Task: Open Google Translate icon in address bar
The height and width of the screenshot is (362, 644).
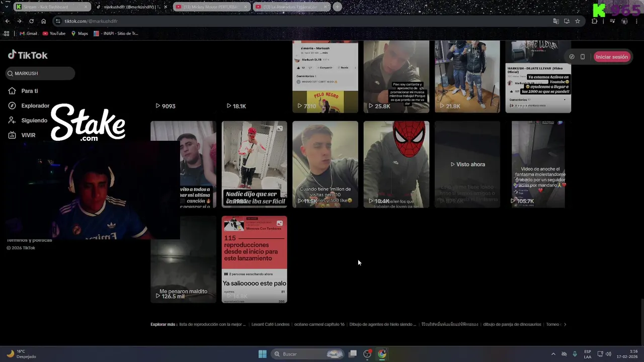Action: coord(556,21)
